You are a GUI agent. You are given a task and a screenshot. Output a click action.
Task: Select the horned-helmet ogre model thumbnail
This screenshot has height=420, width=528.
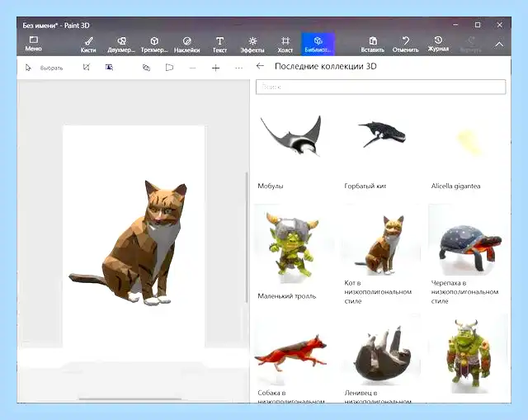point(468,354)
